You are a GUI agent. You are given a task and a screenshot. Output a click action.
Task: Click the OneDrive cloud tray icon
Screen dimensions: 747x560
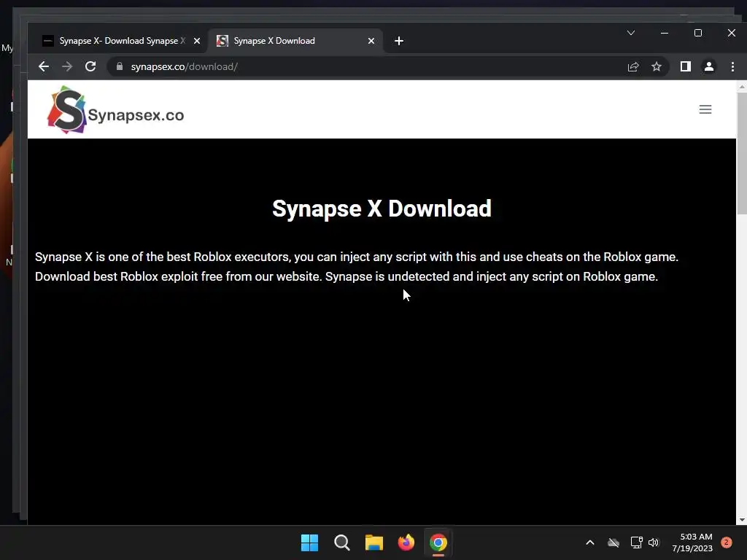[x=614, y=542]
